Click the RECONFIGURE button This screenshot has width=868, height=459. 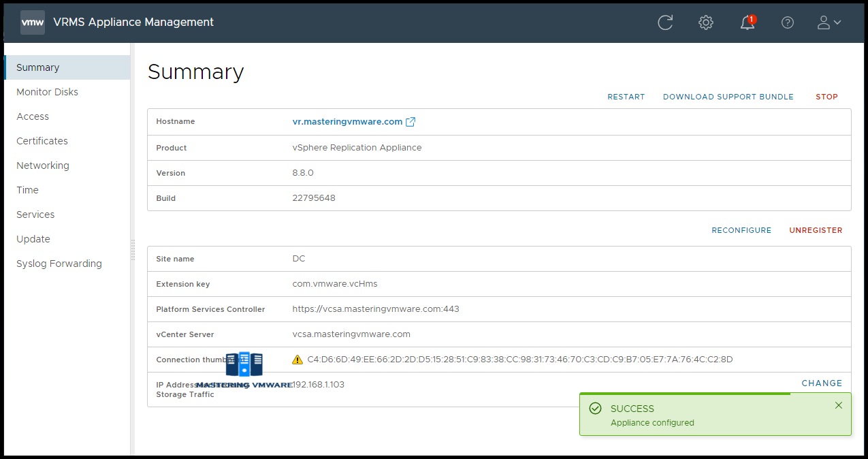click(x=741, y=230)
